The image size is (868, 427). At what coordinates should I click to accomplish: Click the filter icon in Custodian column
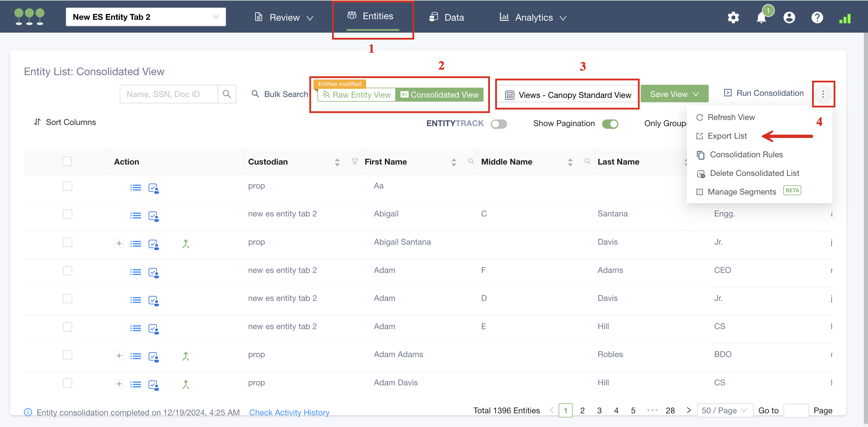pos(354,162)
